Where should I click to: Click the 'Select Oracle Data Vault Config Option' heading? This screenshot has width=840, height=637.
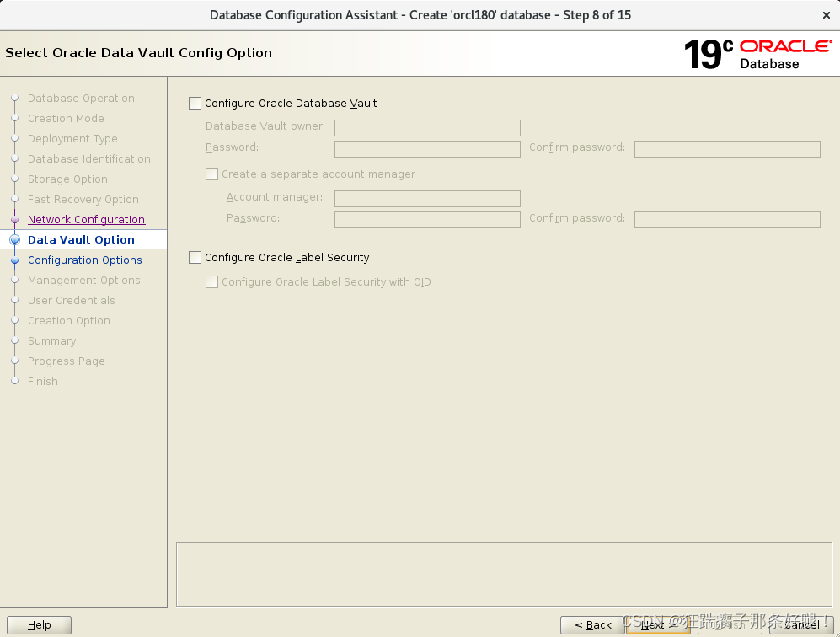[x=139, y=53]
